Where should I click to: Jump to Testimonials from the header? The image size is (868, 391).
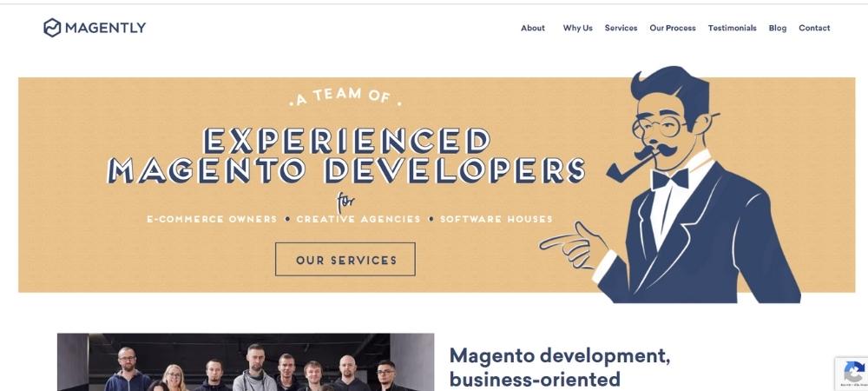pos(732,28)
